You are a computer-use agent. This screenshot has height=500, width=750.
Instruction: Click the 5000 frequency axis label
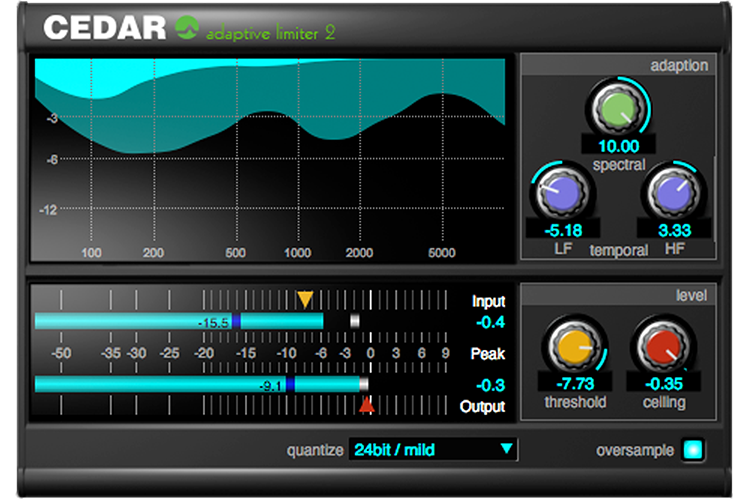441,253
